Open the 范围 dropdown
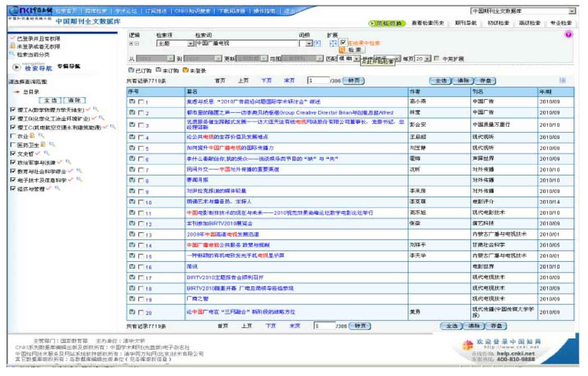This screenshot has width=588, height=376. [302, 59]
